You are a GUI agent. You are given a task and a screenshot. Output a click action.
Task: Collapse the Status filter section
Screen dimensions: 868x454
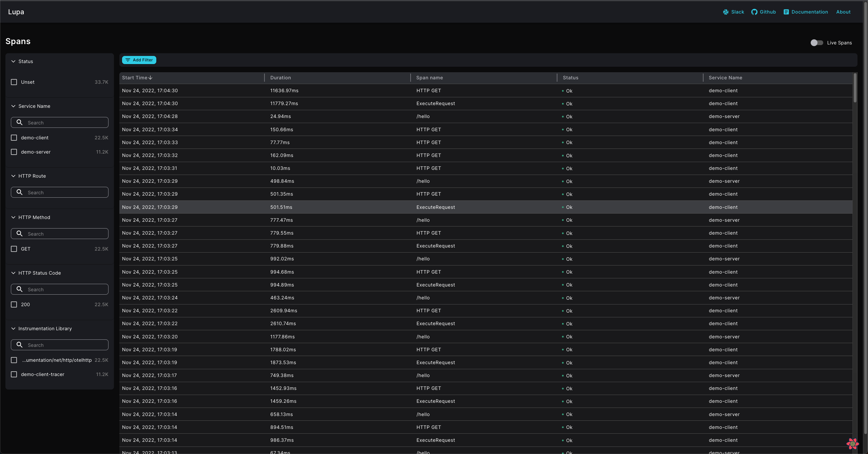coord(14,61)
